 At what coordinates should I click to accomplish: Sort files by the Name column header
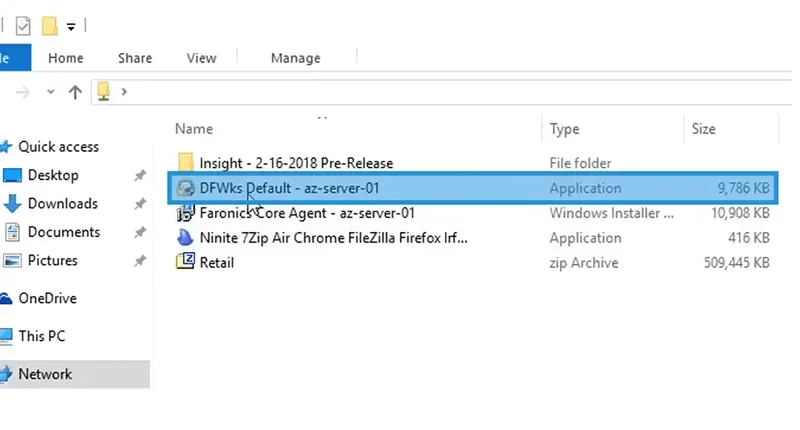point(194,129)
